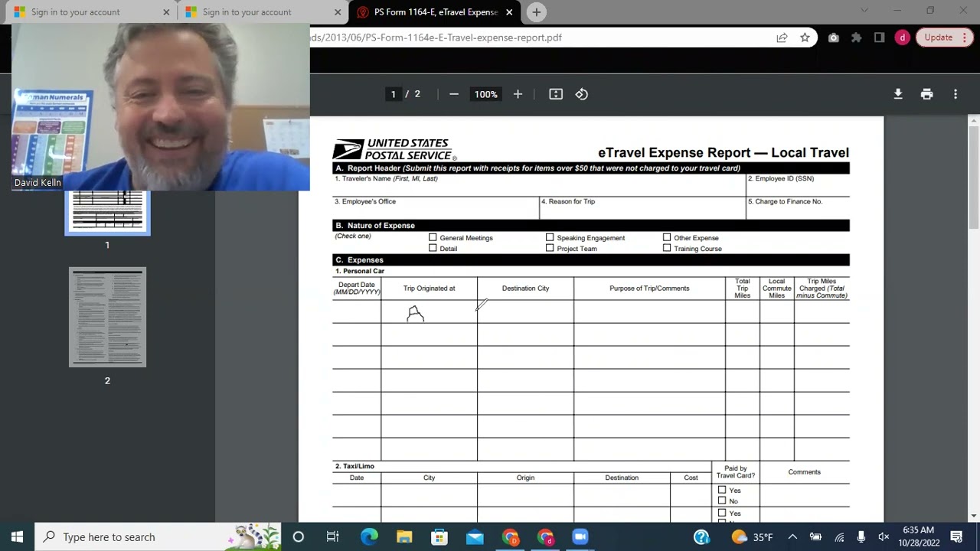The height and width of the screenshot is (551, 980).
Task: Bookmark this tab with the star icon
Action: click(805, 37)
